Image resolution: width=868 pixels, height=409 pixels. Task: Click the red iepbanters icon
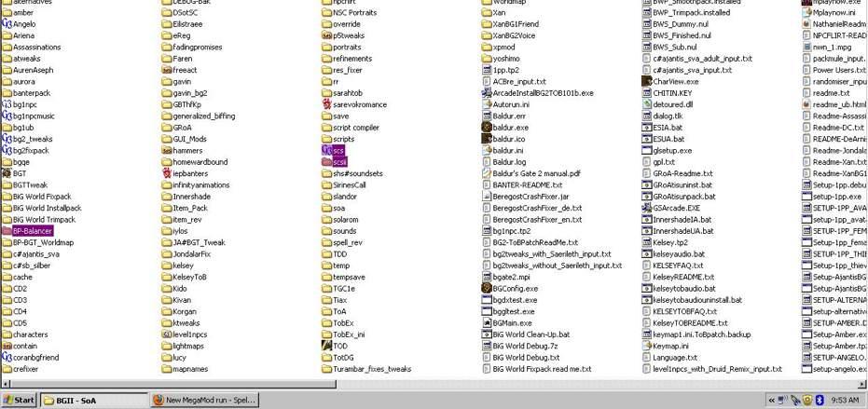coord(167,173)
